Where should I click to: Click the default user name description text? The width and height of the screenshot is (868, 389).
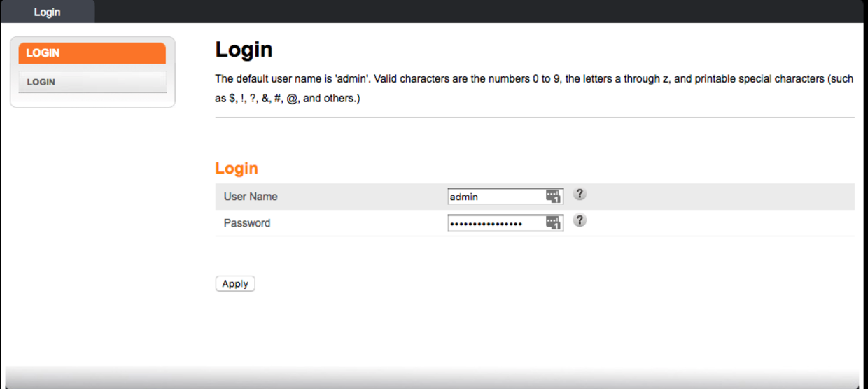click(x=534, y=89)
